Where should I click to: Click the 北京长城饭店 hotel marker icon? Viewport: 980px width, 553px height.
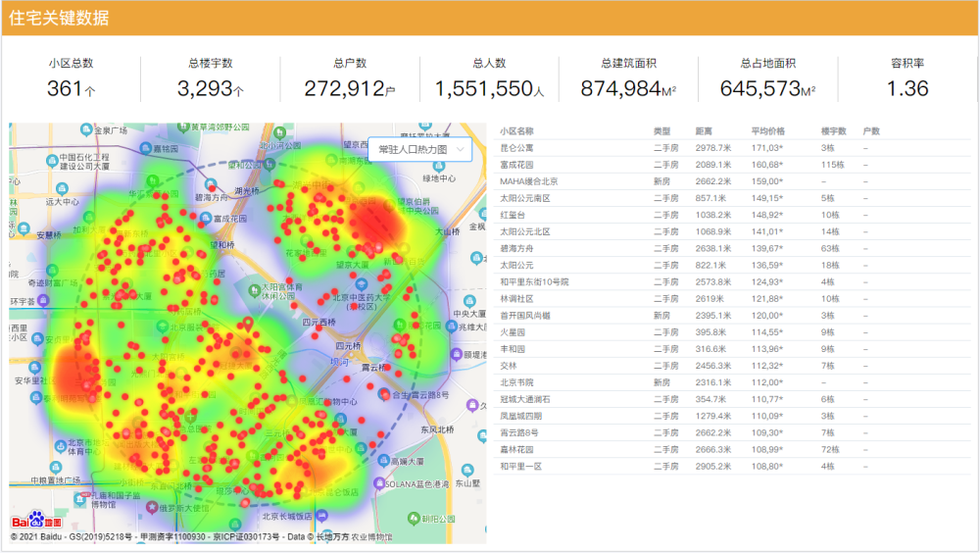pyautogui.click(x=321, y=516)
